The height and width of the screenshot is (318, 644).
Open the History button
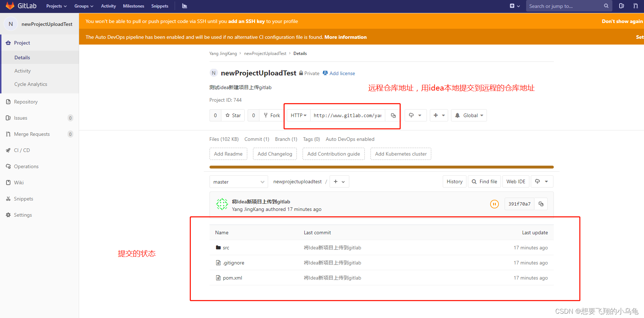click(455, 181)
